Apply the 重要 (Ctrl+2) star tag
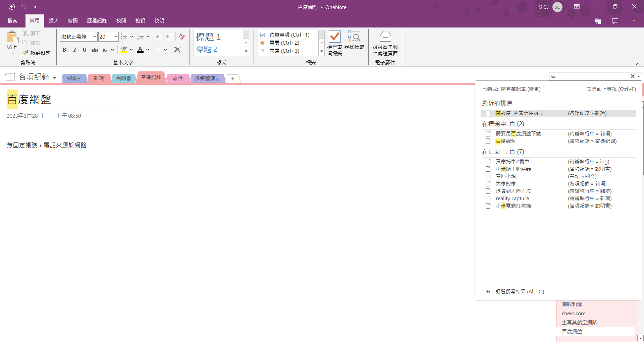644x342 pixels. click(x=280, y=43)
